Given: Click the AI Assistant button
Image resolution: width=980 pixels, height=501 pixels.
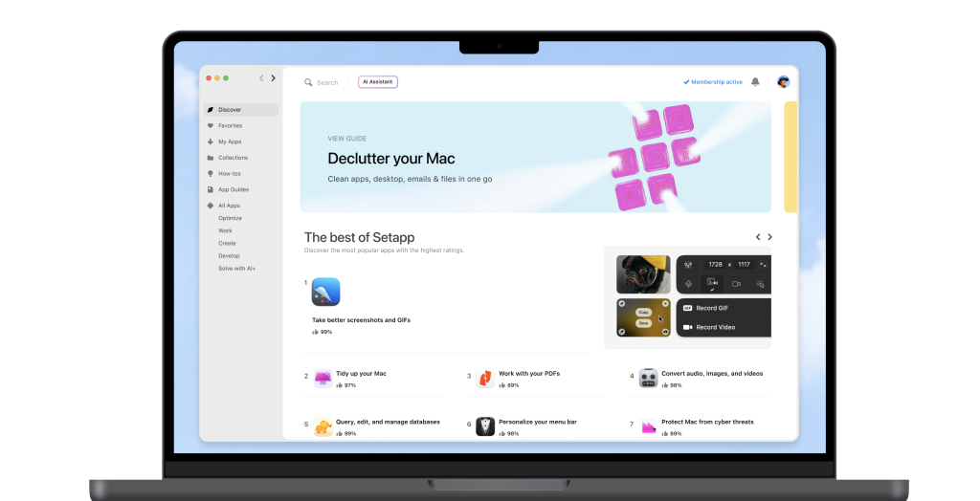Looking at the screenshot, I should click(x=377, y=82).
